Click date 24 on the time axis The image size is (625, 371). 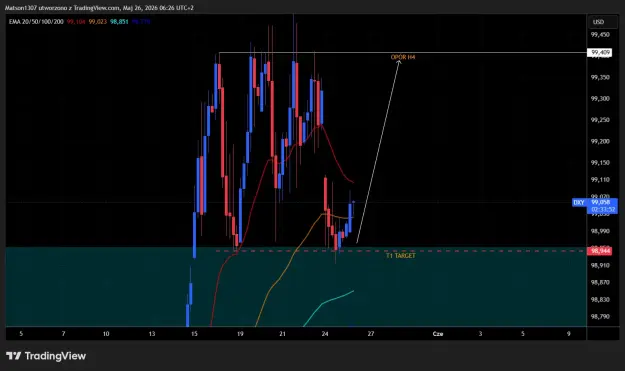point(325,334)
